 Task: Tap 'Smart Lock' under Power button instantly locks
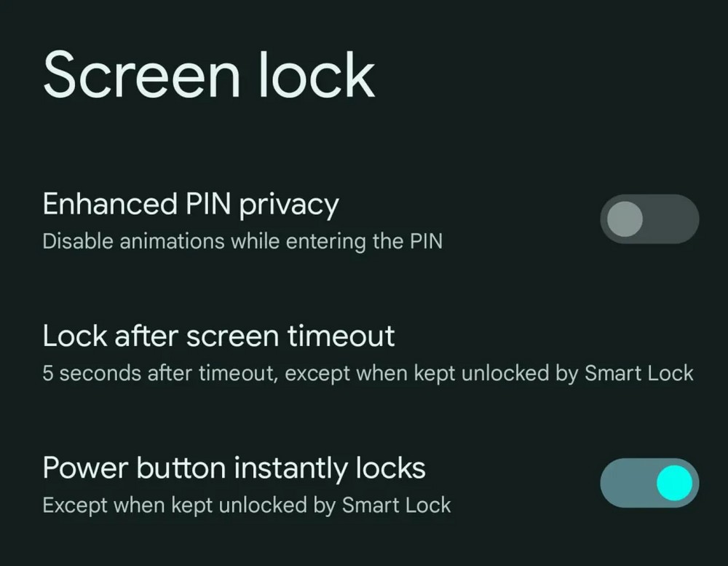(397, 505)
